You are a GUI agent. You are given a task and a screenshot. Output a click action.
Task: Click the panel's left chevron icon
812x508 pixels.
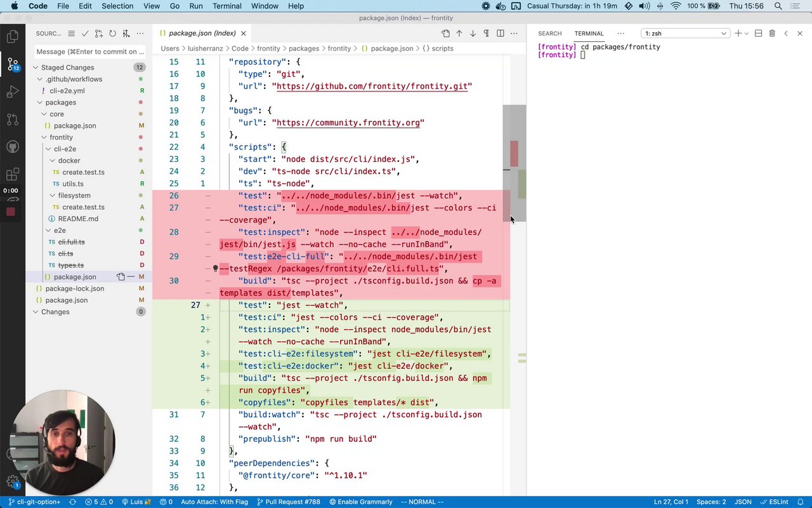tap(785, 33)
